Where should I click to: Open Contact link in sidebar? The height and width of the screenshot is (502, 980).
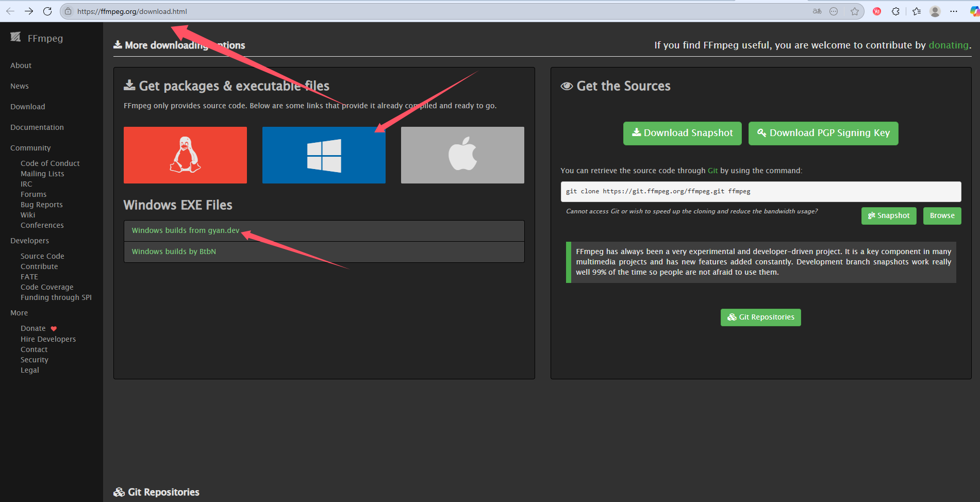34,349
